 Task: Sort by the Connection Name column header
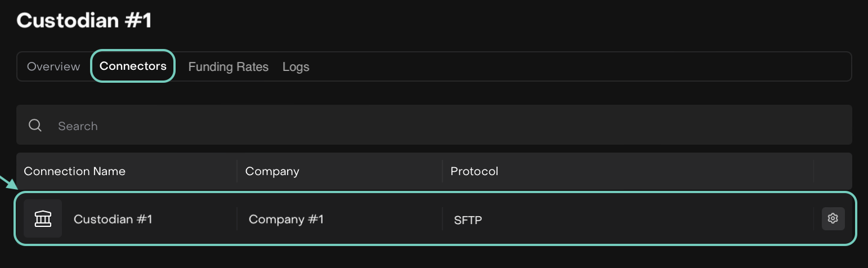74,171
